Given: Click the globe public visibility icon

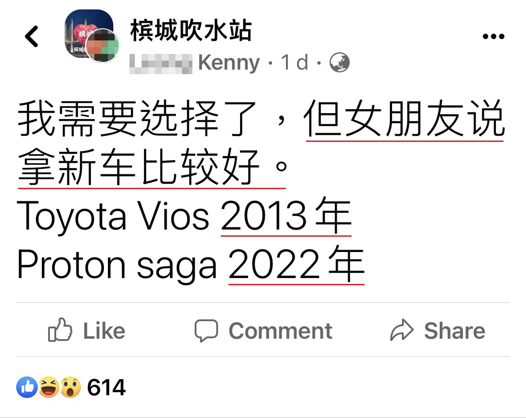Looking at the screenshot, I should pyautogui.click(x=339, y=62).
